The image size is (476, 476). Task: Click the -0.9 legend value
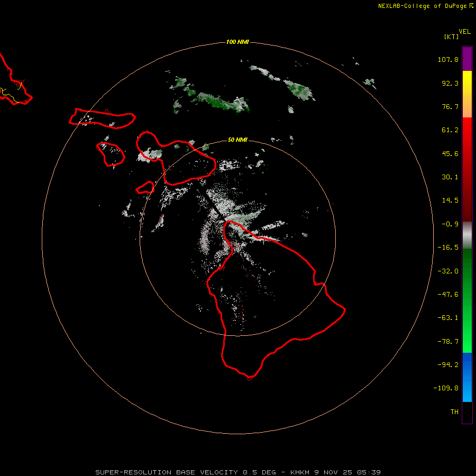(x=450, y=224)
